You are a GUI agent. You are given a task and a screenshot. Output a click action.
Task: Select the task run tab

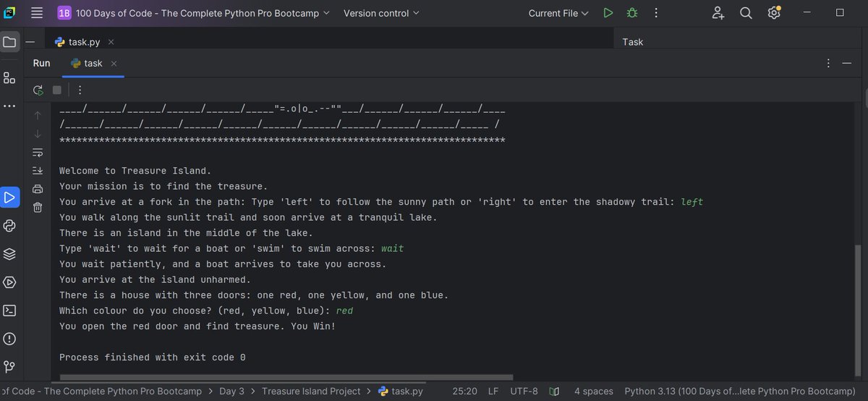[x=93, y=63]
